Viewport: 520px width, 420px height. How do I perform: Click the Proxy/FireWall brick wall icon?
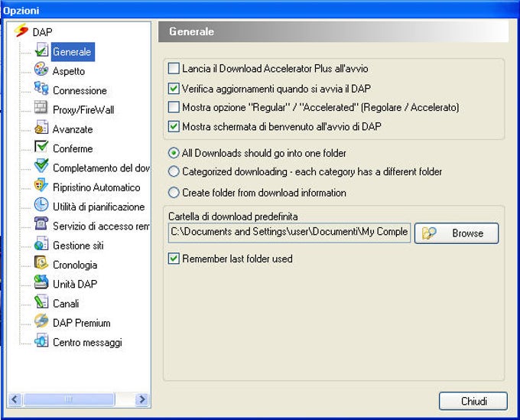point(41,108)
